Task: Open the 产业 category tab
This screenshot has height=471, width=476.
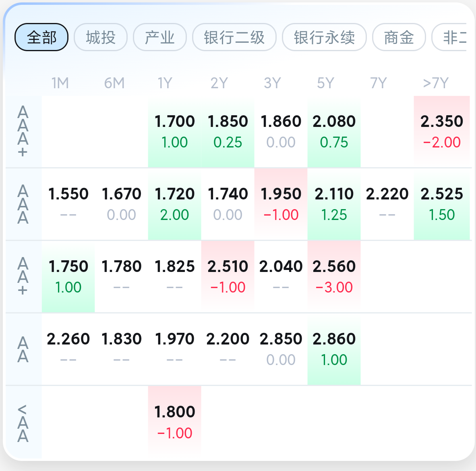Action: pos(160,37)
